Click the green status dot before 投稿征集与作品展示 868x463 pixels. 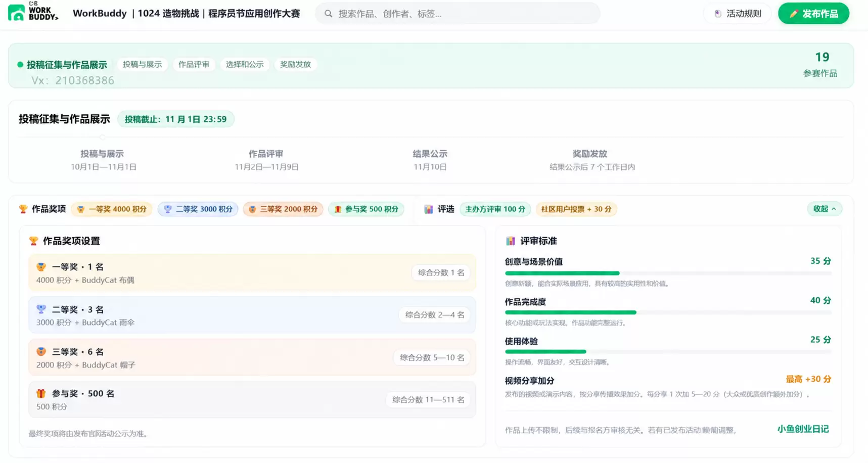click(x=20, y=65)
